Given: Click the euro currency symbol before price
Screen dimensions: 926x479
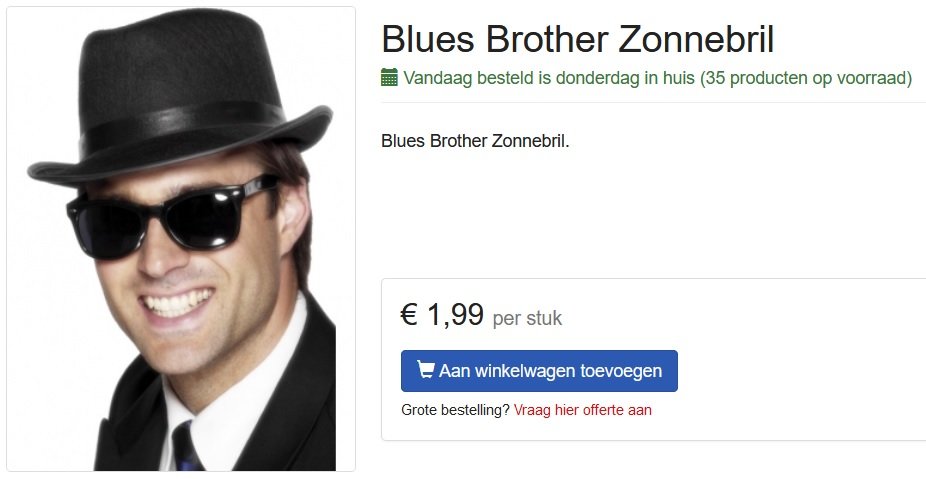Looking at the screenshot, I should pos(409,314).
